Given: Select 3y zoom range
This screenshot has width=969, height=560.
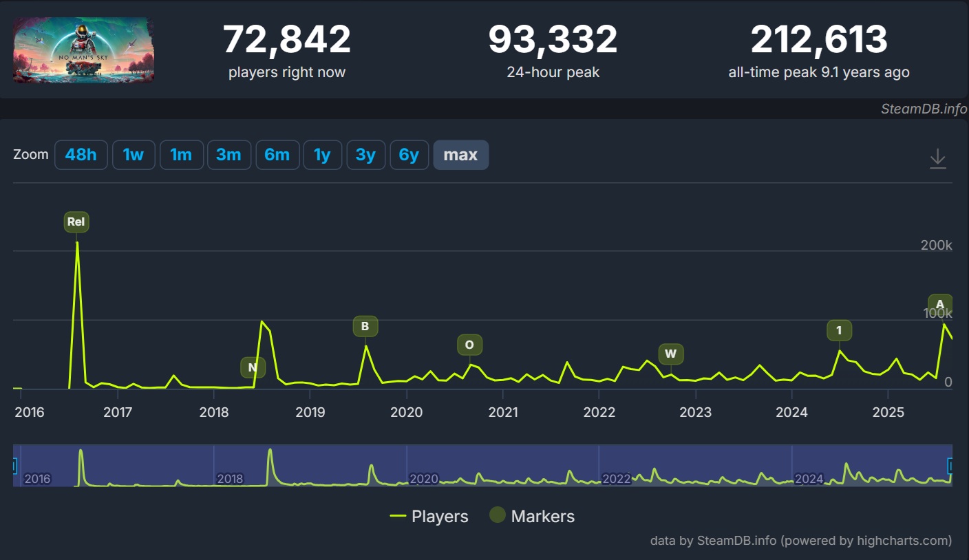Looking at the screenshot, I should coord(365,155).
